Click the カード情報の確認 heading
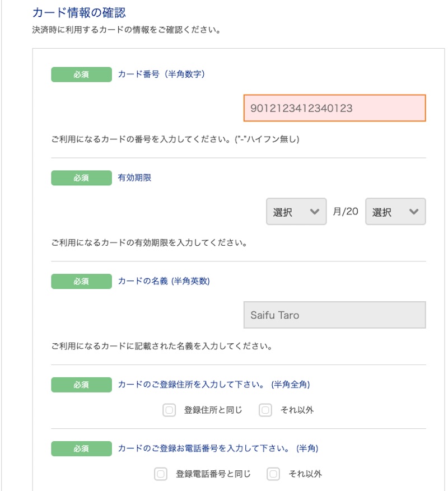 click(x=79, y=12)
